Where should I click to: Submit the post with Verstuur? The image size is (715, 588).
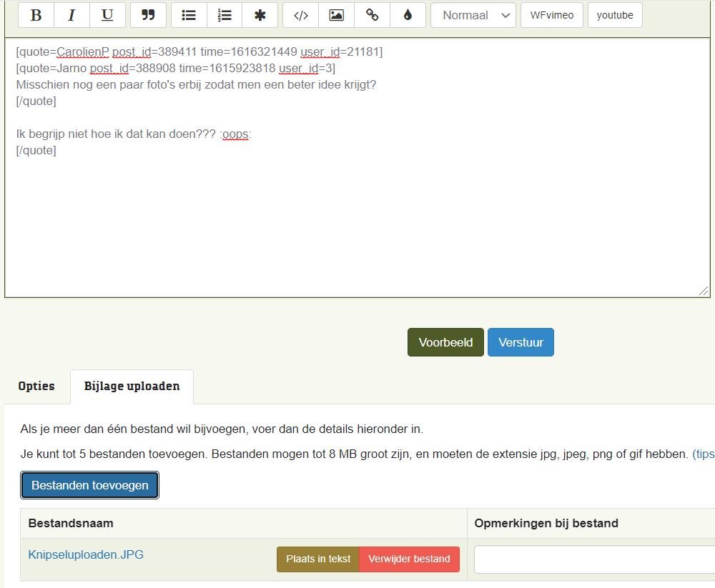[x=521, y=342]
